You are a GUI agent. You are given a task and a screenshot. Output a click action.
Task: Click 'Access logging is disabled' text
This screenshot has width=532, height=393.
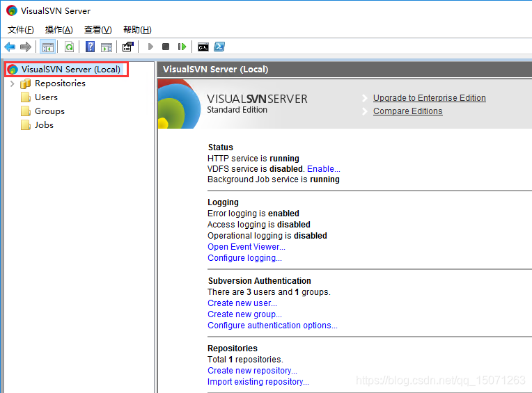point(259,224)
